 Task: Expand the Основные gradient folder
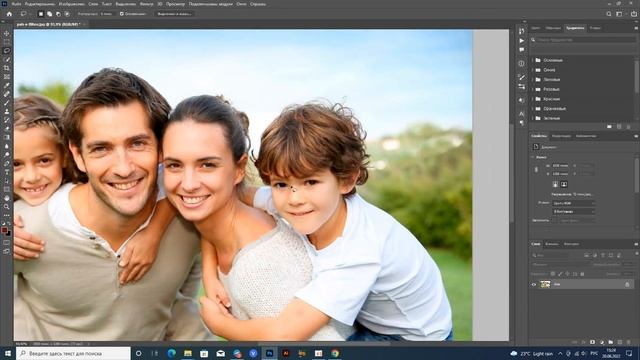pos(533,60)
